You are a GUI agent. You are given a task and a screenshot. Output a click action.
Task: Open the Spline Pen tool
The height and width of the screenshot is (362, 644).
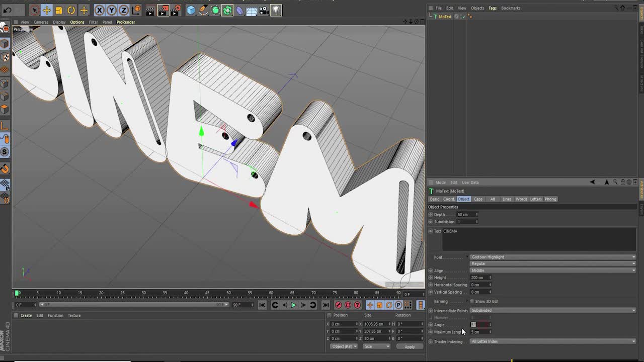(203, 10)
